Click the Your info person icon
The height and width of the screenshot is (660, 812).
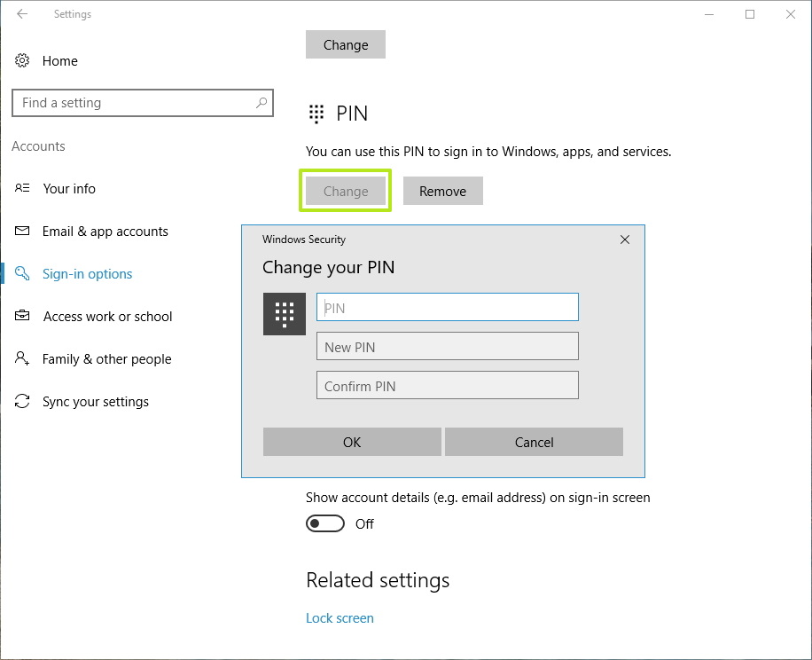pyautogui.click(x=22, y=188)
